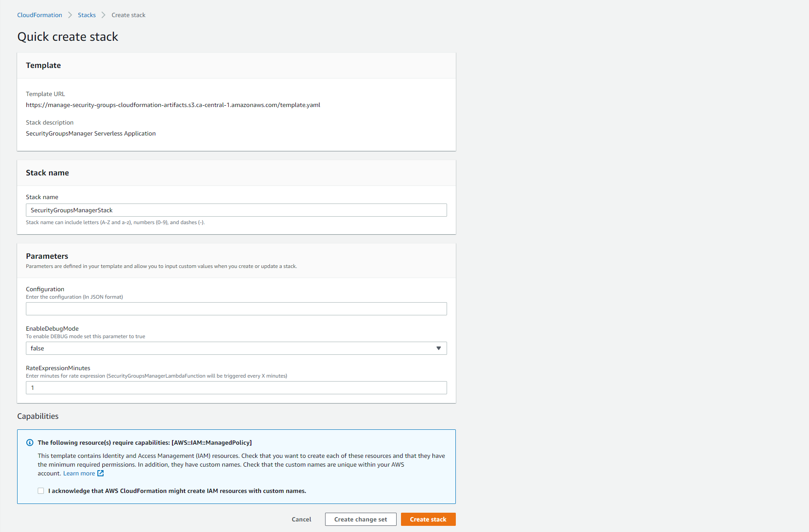
Task: Click Create change set button
Action: tap(361, 519)
